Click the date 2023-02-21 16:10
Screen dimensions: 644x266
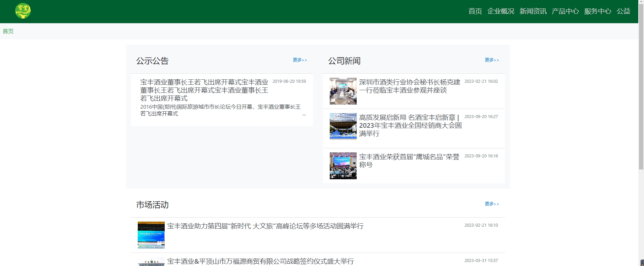[x=481, y=225]
